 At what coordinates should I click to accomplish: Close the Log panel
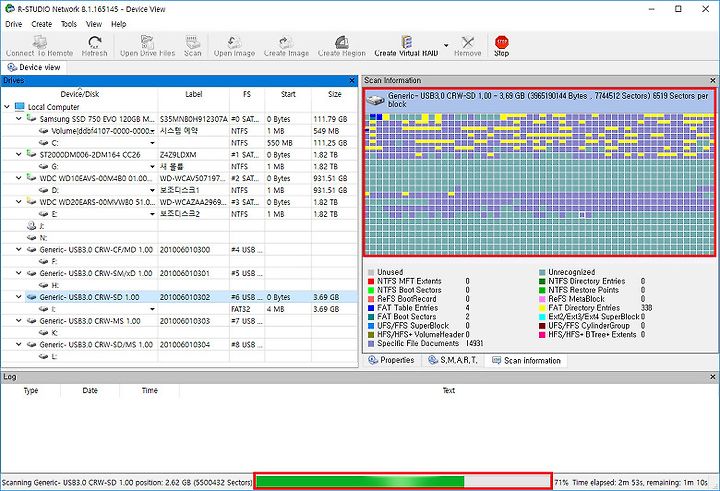(x=713, y=377)
